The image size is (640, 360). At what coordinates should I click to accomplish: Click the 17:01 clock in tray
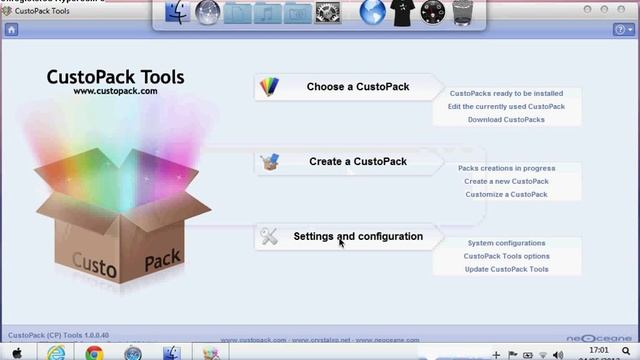coord(599,350)
